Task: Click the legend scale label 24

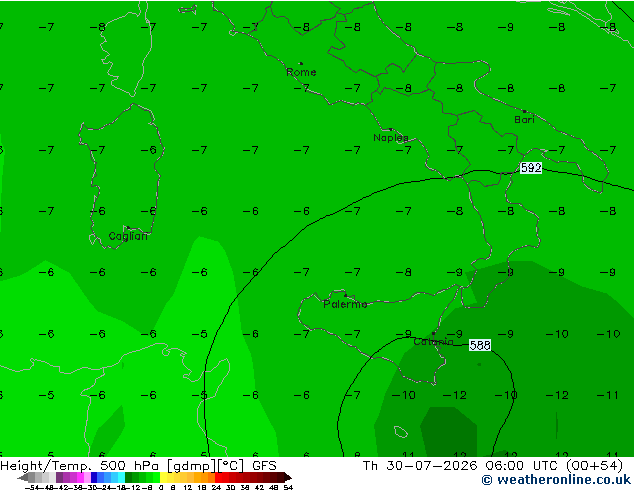Action: click(x=216, y=487)
